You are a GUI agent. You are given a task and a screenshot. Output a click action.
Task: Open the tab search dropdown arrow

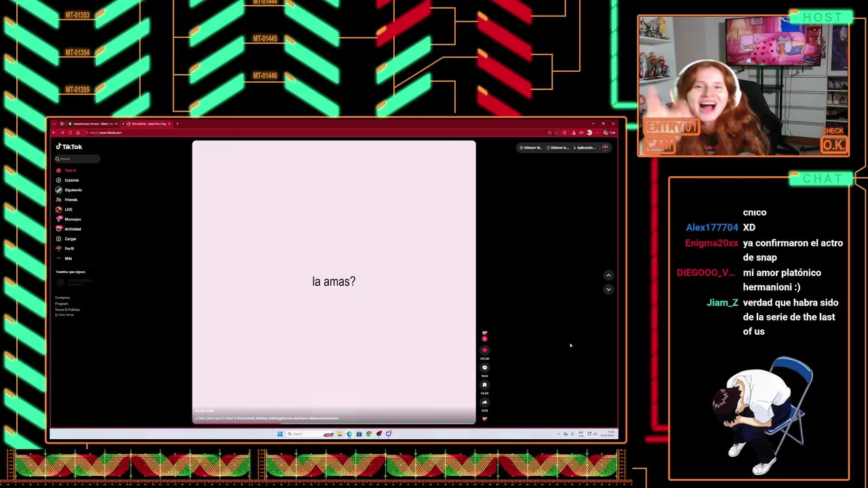click(x=54, y=124)
